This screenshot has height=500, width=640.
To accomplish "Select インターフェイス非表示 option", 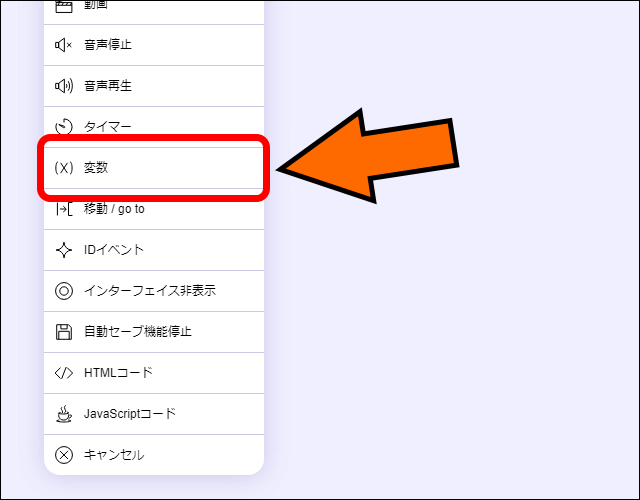I will [154, 291].
